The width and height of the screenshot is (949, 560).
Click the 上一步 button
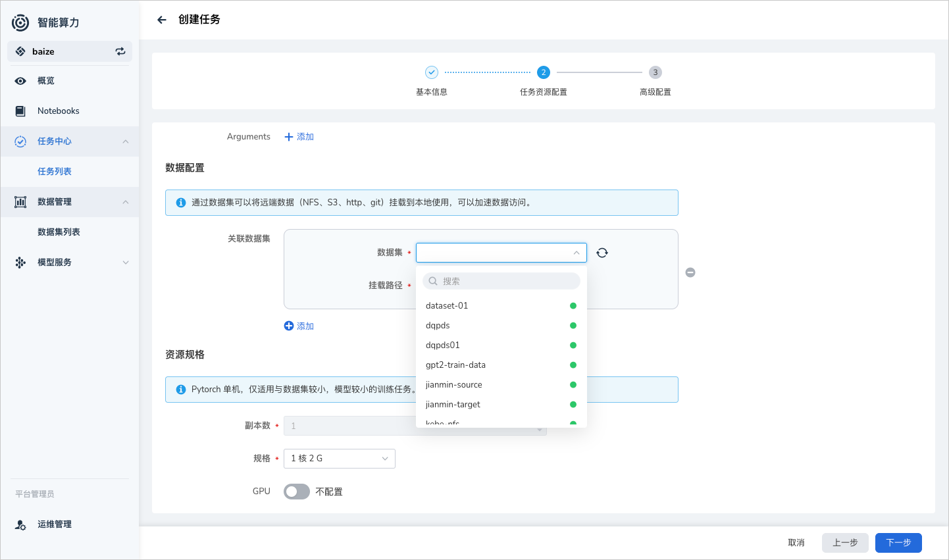click(x=845, y=543)
